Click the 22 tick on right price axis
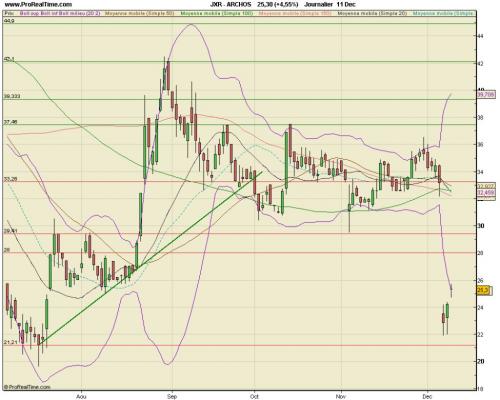Image resolution: width=500 pixels, height=400 pixels. (x=480, y=335)
